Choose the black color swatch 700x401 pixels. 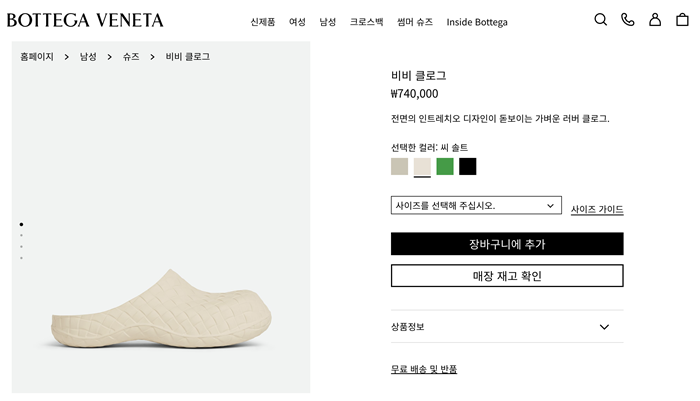click(x=468, y=166)
